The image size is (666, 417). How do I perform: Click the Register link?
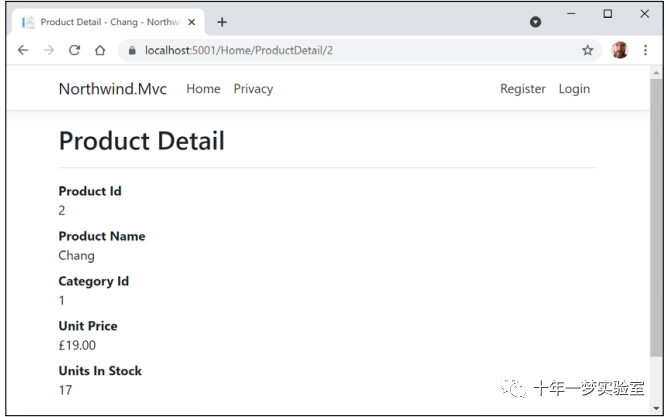pyautogui.click(x=522, y=89)
